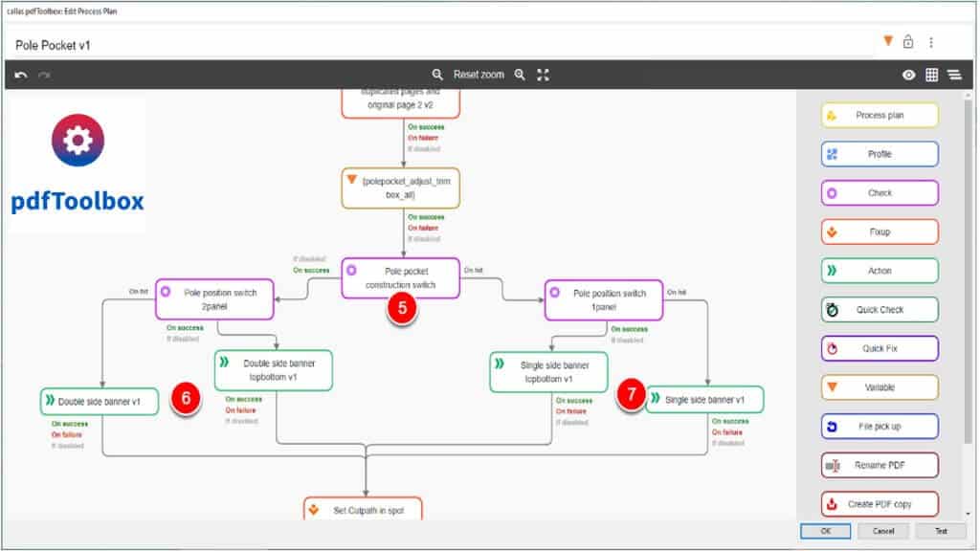
Task: Select the Quick Check palette item
Action: point(880,310)
